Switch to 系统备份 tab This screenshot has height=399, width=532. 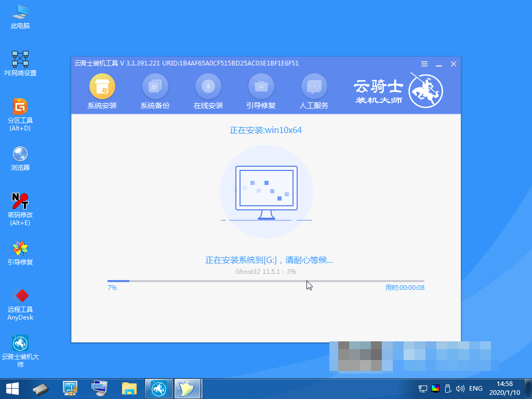pos(155,91)
